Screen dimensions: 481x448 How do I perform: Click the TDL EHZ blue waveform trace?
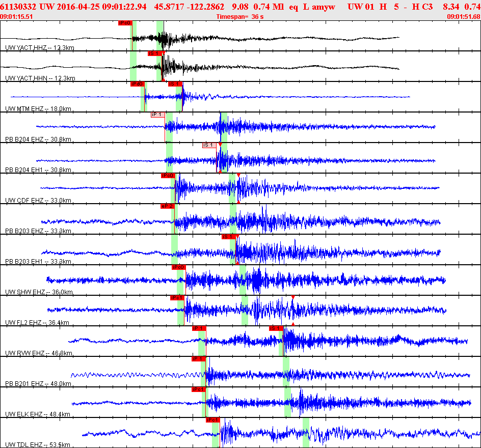(281, 433)
